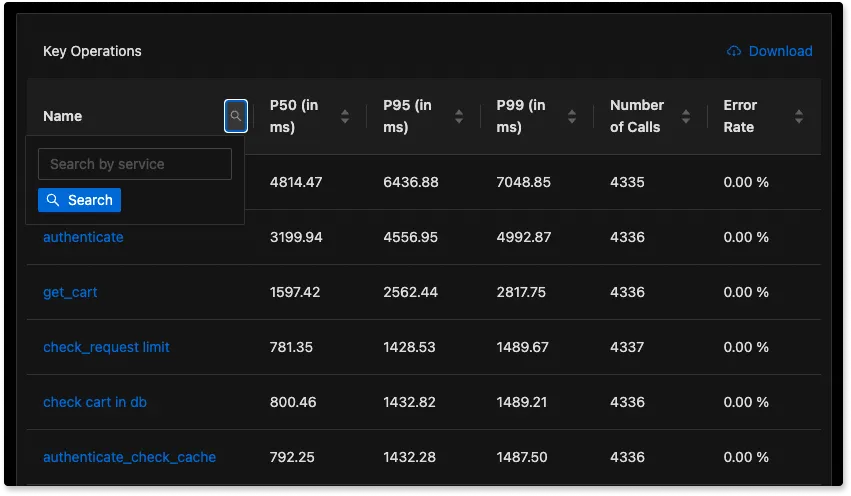Click the P95 value 2562.44

coord(410,292)
